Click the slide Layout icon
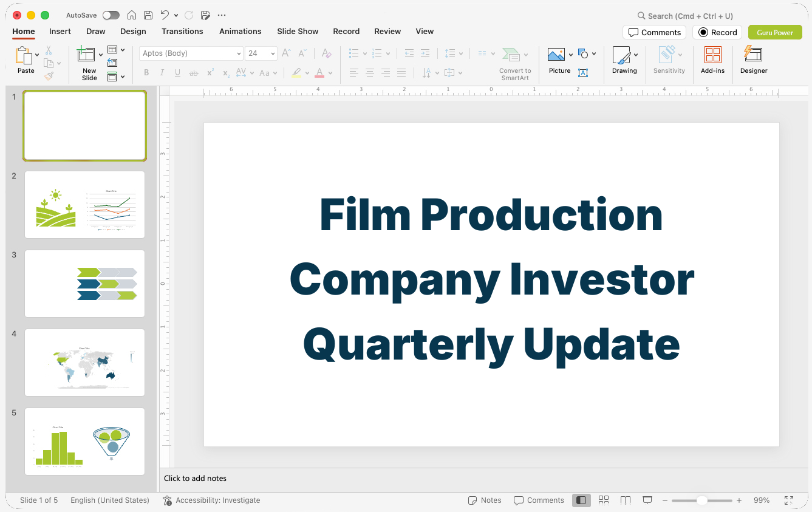Image resolution: width=812 pixels, height=512 pixels. [x=112, y=50]
